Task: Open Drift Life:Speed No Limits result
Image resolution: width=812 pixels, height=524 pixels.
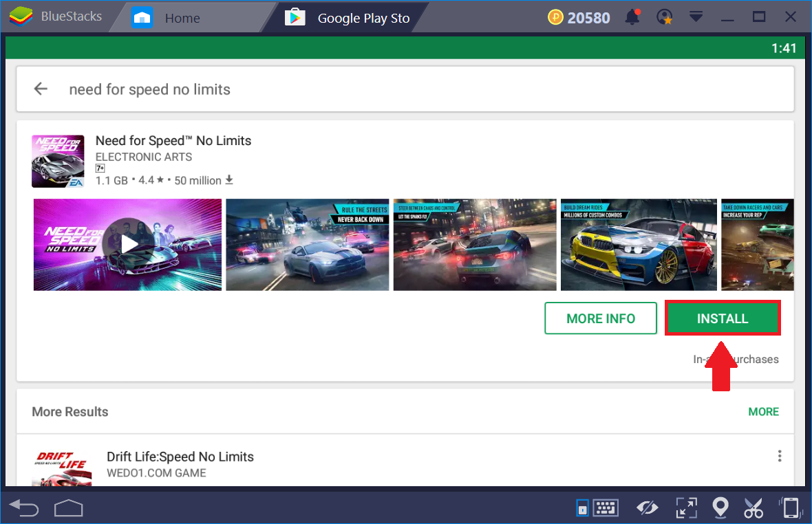Action: coord(180,457)
